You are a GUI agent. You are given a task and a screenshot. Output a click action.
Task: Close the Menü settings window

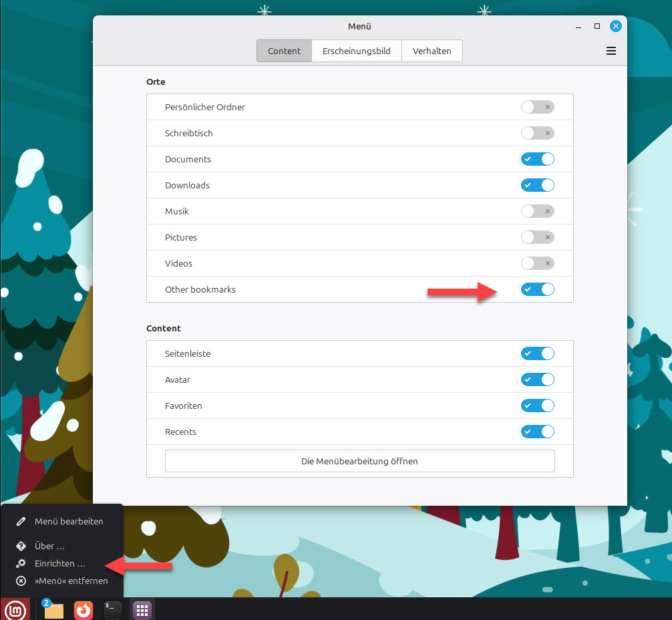pos(616,27)
